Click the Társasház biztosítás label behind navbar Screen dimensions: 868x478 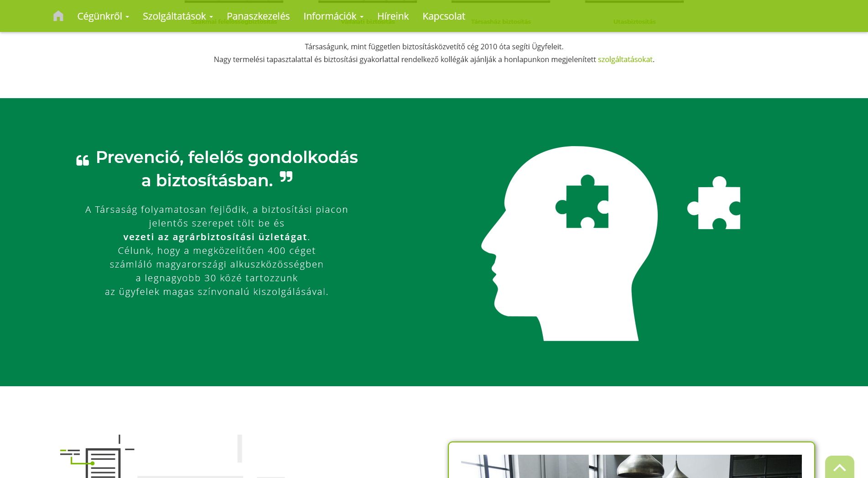click(x=501, y=21)
